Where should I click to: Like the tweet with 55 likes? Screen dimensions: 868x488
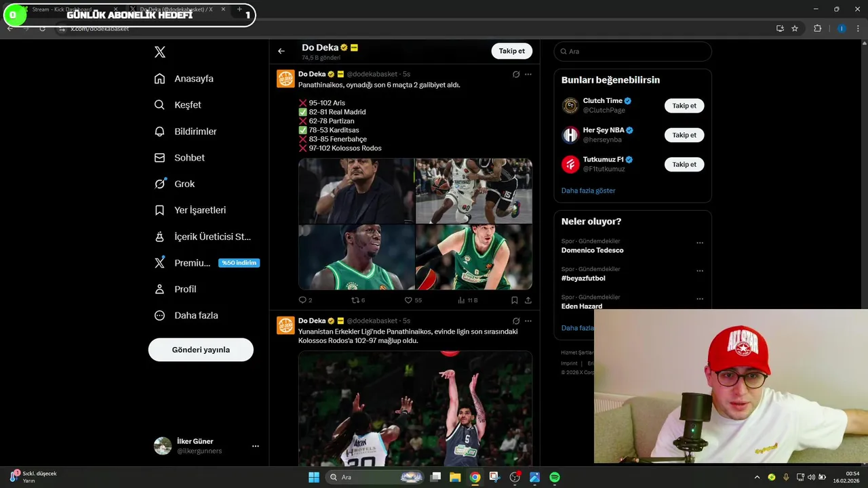[x=413, y=300]
